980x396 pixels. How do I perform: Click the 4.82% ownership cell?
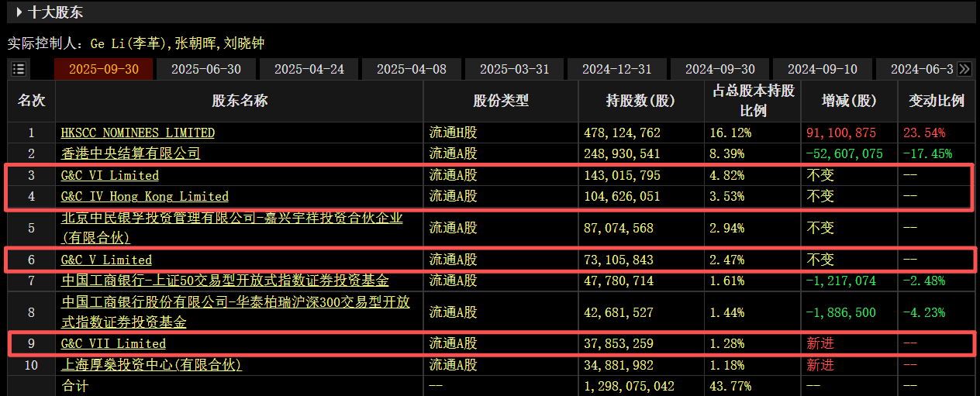pyautogui.click(x=726, y=176)
